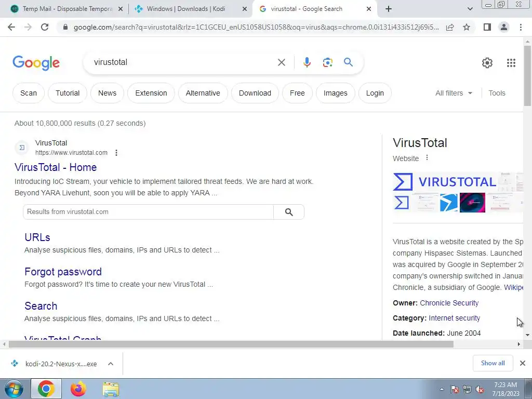Open the Search sitelink
532x399 pixels.
pyautogui.click(x=41, y=306)
